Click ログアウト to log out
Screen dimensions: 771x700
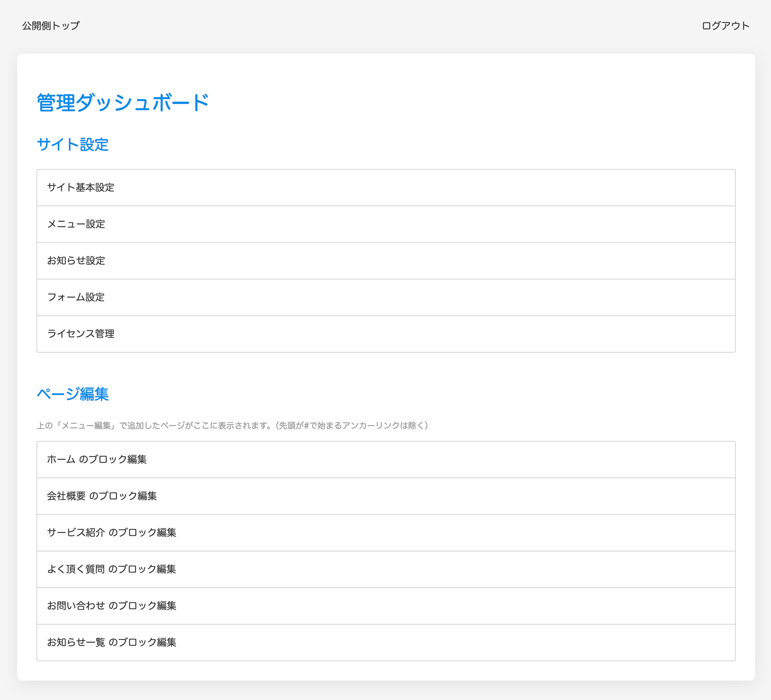(725, 26)
